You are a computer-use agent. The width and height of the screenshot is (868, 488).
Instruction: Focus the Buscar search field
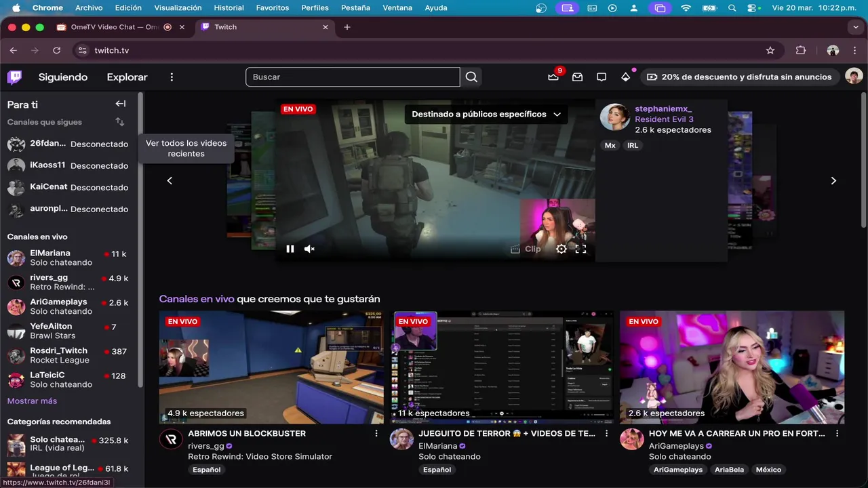click(353, 77)
